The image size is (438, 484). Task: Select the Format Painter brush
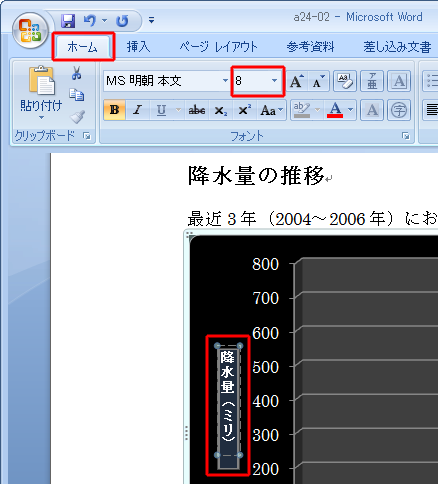tap(77, 117)
